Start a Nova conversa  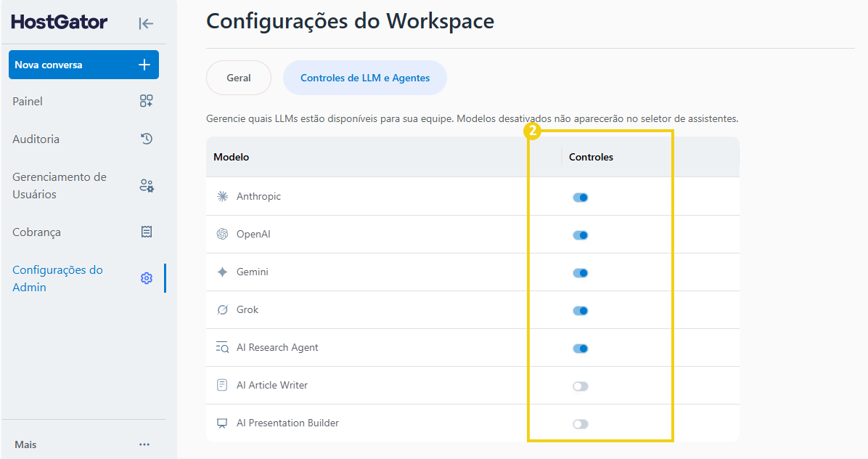tap(83, 65)
